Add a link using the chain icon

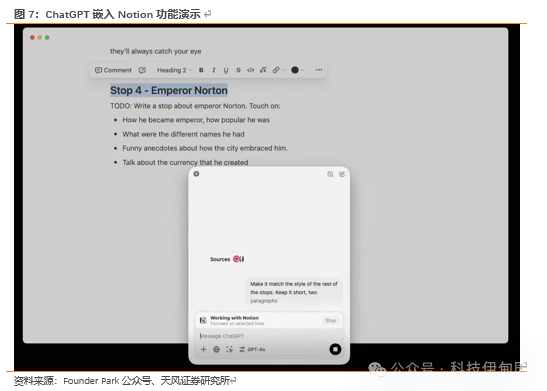[x=276, y=70]
